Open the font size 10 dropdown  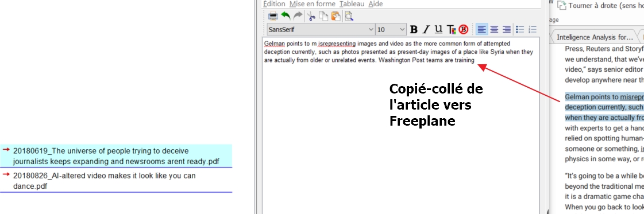[x=391, y=29]
